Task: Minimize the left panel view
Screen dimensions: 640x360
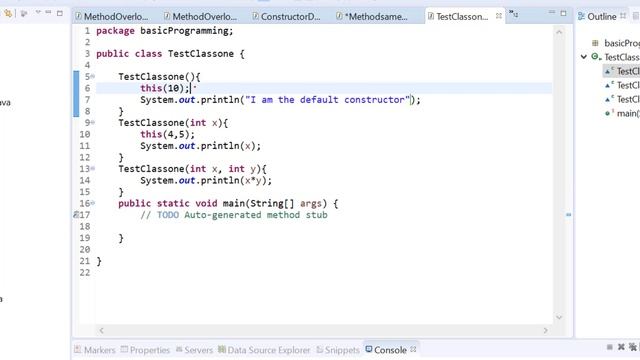Action: click(48, 12)
